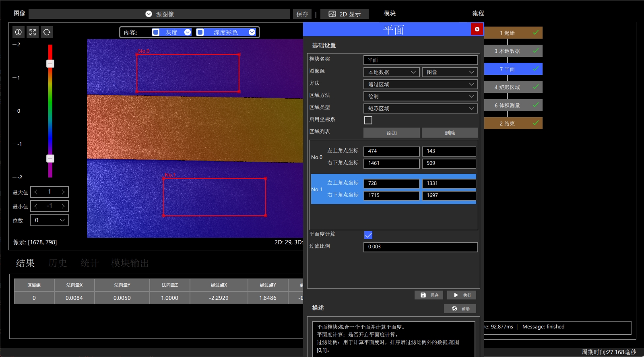Select flow node 1 起始
Viewport: 644px width, 357px height.
(513, 33)
